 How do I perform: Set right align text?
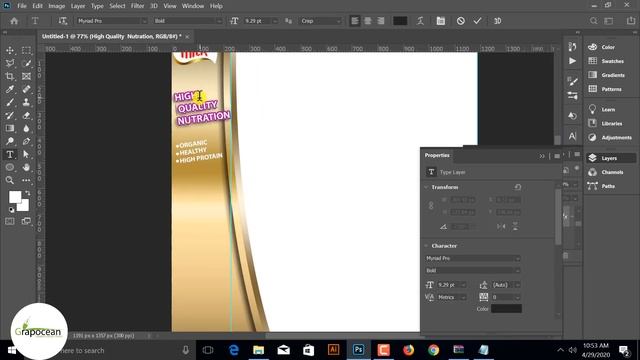coord(381,21)
